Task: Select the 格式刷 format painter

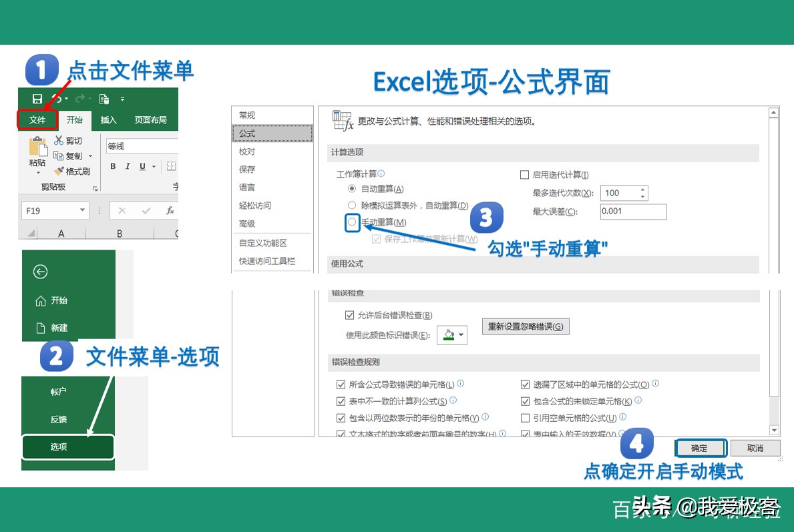Action: pos(72,171)
